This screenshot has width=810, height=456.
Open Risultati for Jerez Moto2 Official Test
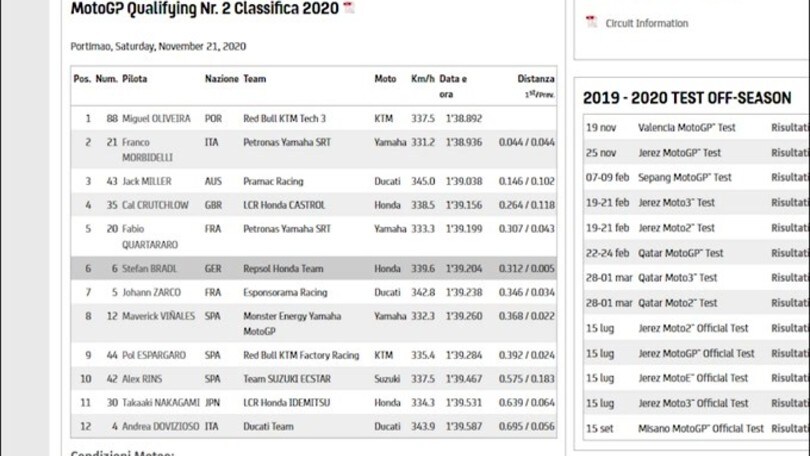tap(790, 328)
